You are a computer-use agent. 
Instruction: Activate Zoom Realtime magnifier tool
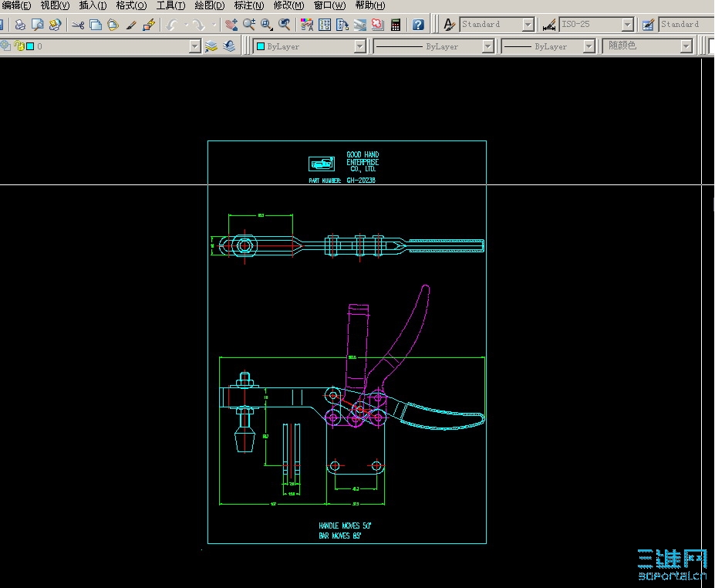[249, 25]
